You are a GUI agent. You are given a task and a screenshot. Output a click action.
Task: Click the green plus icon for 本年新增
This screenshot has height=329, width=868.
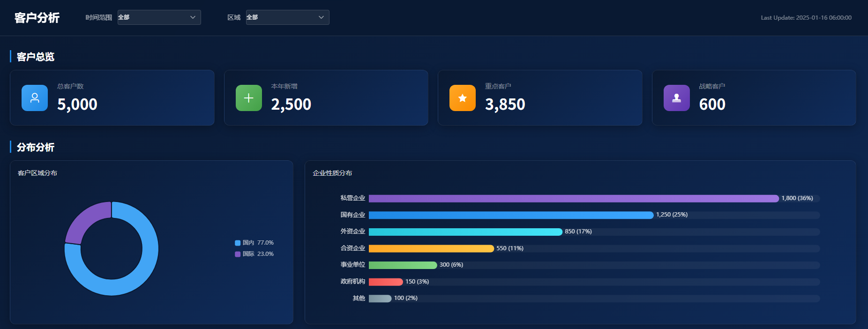tap(249, 98)
